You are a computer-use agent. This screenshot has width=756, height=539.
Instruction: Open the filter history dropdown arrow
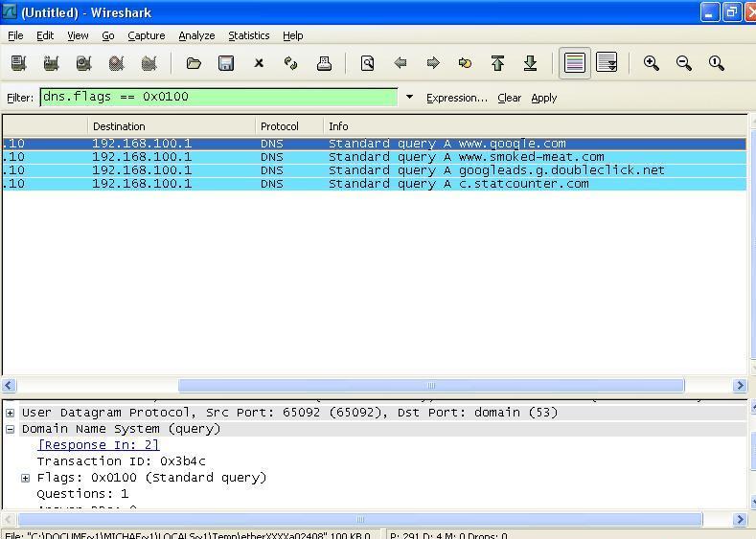(x=409, y=98)
